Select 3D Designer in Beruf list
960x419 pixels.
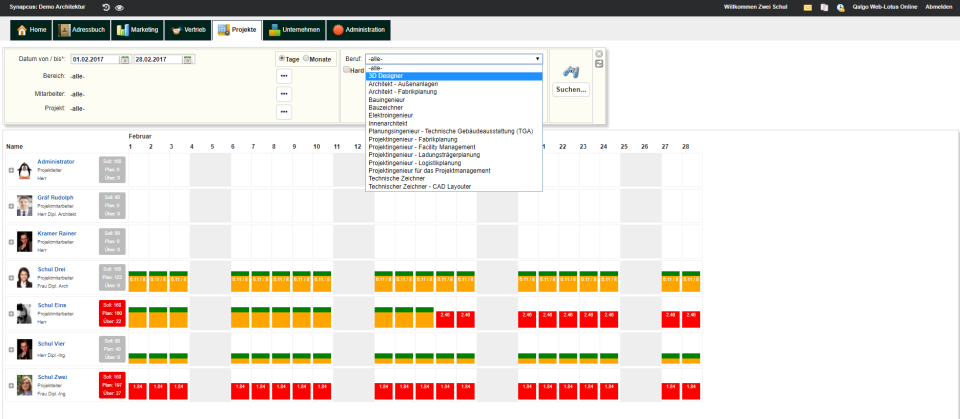point(454,75)
